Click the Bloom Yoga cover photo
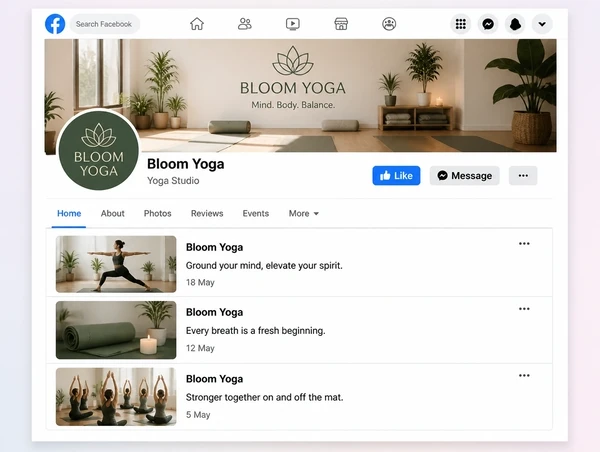 (300, 95)
